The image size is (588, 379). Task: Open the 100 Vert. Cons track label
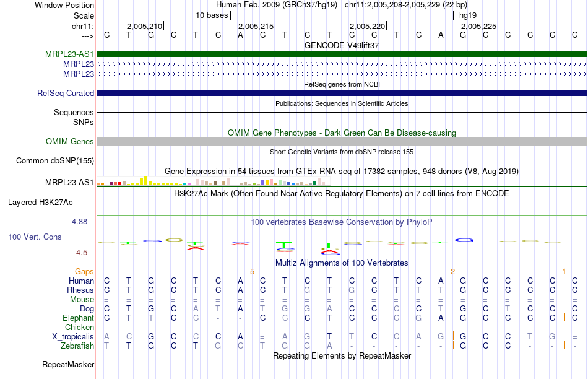pyautogui.click(x=35, y=237)
